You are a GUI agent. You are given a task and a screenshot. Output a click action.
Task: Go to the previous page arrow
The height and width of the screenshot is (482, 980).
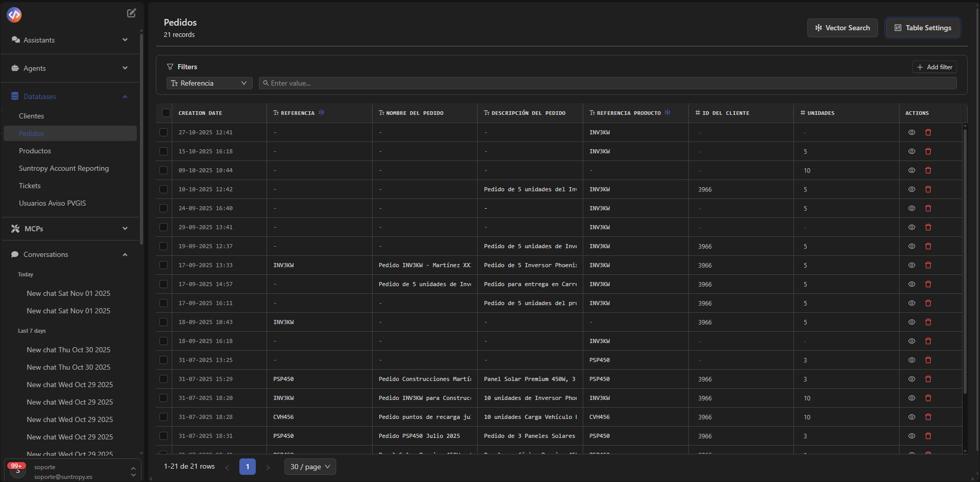(227, 467)
